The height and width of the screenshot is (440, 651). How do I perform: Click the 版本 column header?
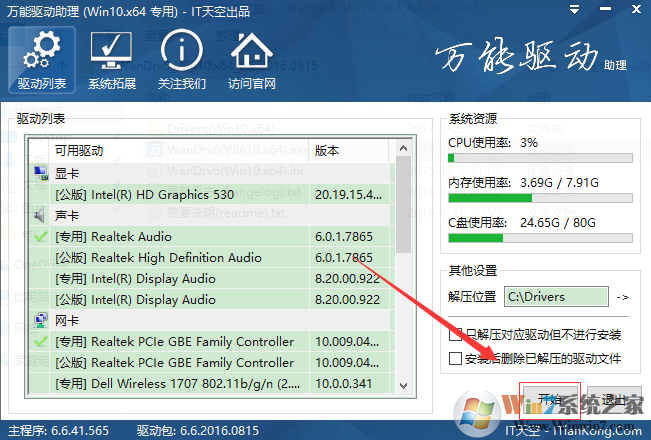(x=349, y=151)
